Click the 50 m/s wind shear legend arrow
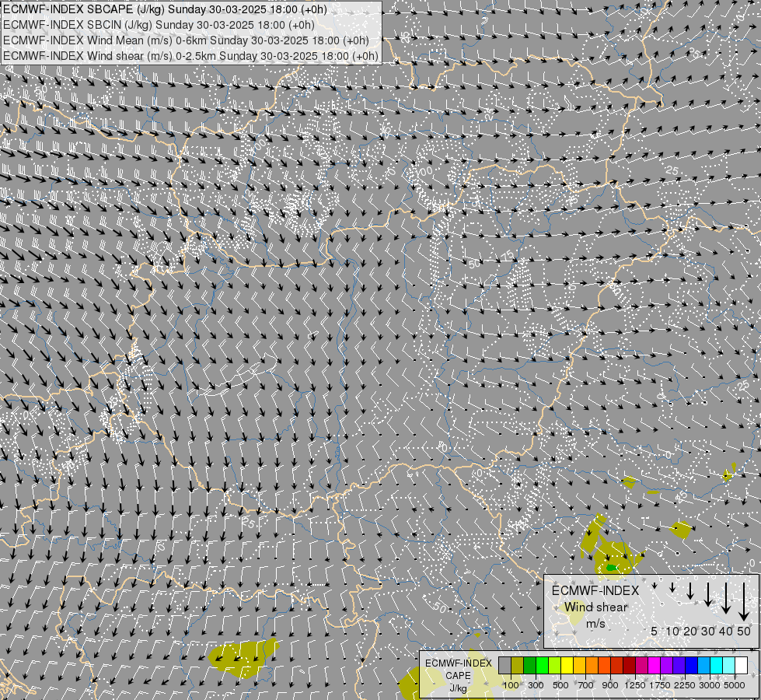This screenshot has height=700, width=761. tap(744, 602)
